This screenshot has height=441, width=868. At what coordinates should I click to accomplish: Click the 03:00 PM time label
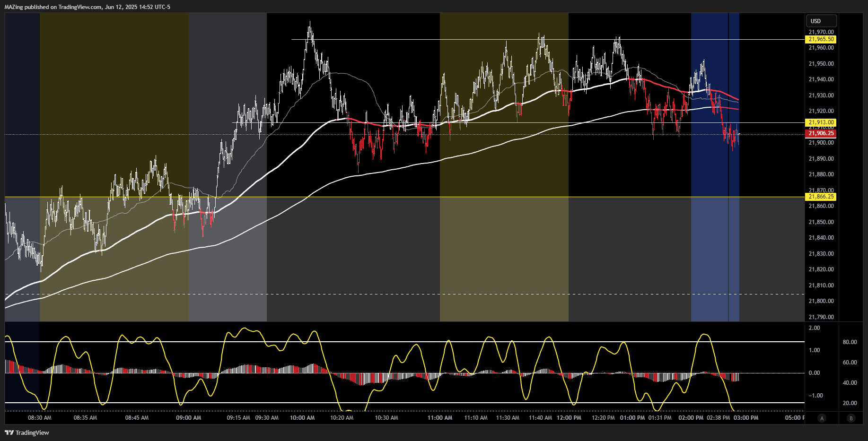pyautogui.click(x=746, y=418)
